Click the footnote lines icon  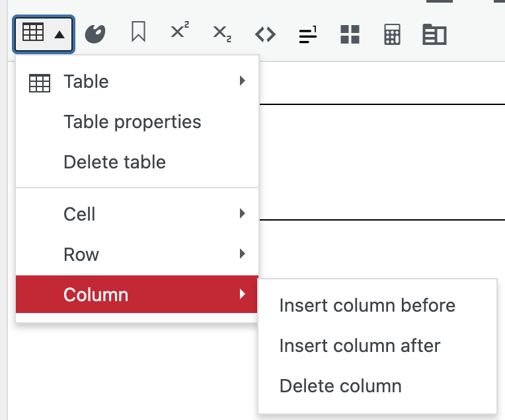(x=307, y=34)
